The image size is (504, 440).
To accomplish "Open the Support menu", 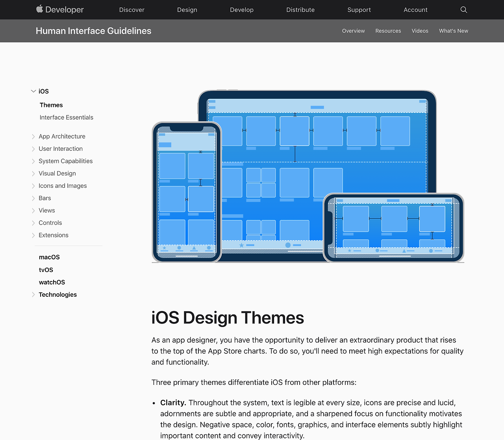I will (359, 10).
